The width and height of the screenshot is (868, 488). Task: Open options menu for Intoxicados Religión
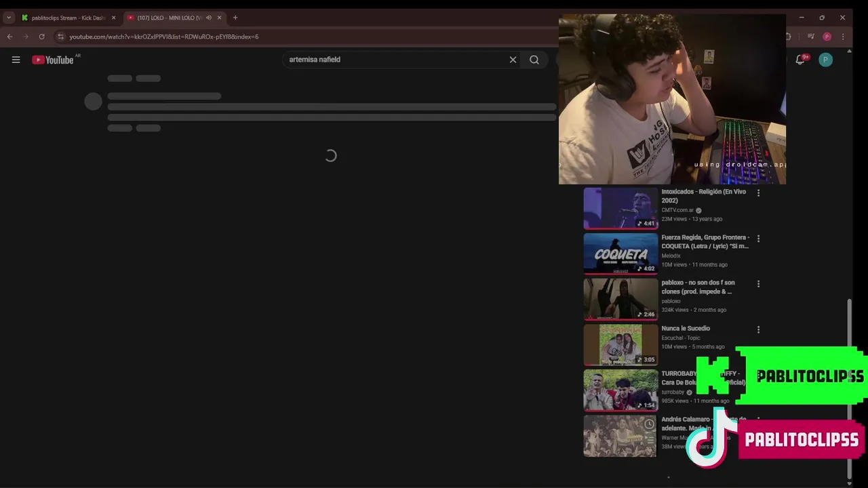coord(758,193)
